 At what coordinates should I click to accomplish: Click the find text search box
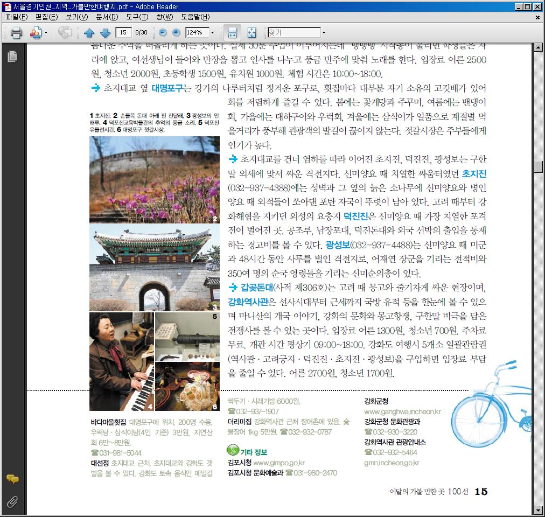[294, 33]
